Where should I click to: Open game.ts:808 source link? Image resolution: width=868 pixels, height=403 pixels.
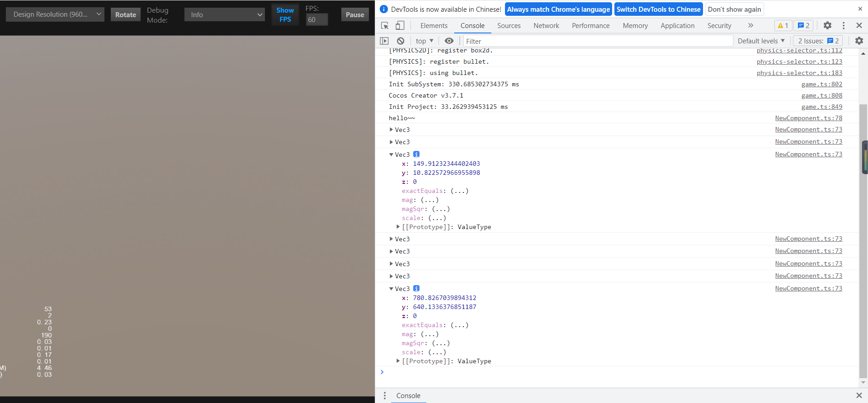821,95
